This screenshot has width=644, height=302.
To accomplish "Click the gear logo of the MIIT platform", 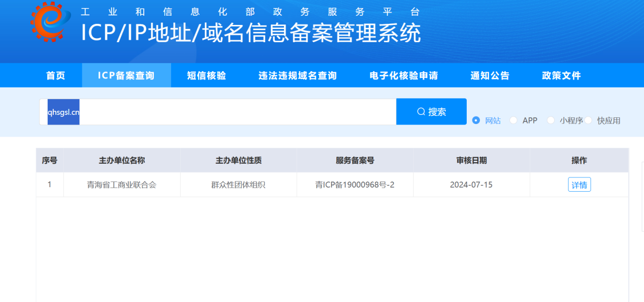I will [x=51, y=21].
